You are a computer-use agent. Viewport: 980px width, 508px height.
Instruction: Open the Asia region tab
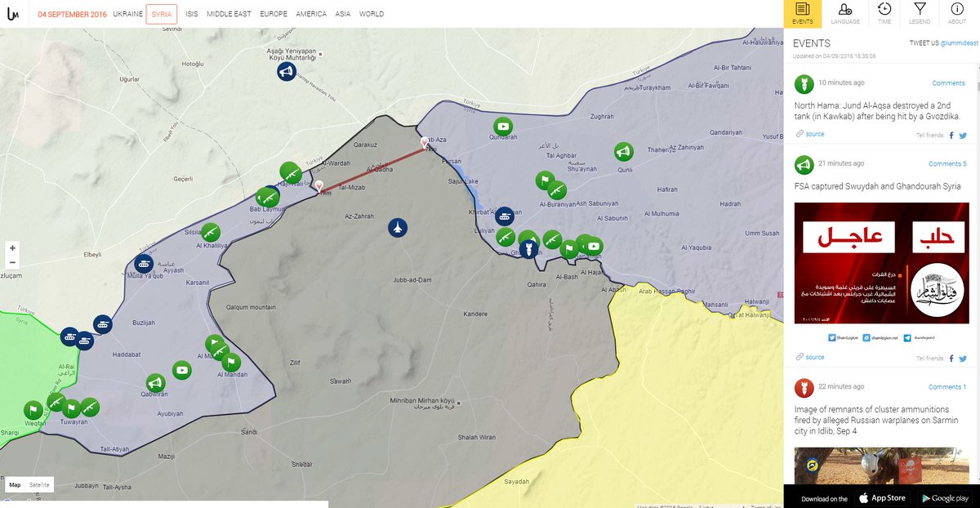343,14
